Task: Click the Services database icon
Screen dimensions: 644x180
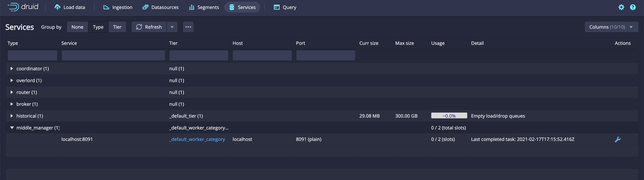Action: click(x=232, y=7)
